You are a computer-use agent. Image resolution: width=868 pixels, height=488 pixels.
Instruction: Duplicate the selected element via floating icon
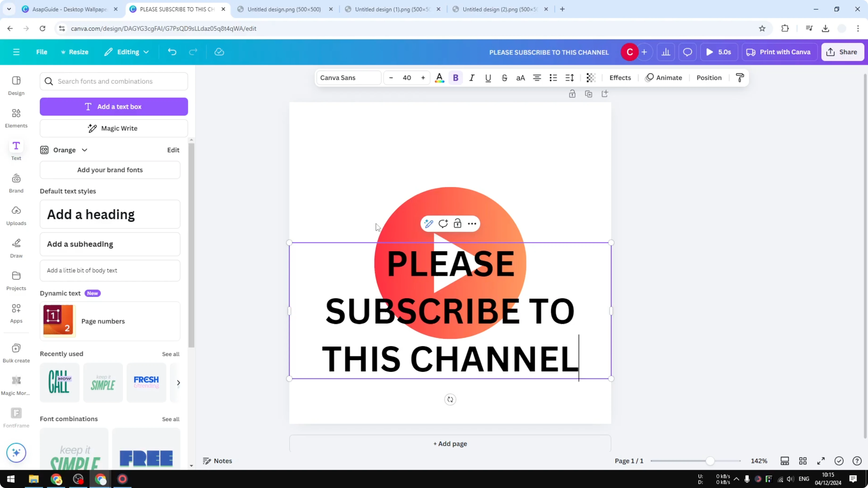589,94
